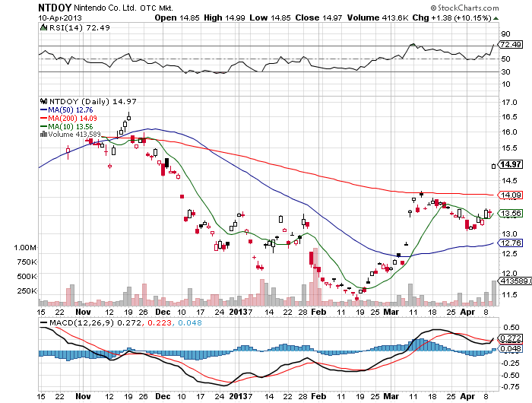The image size is (532, 403).
Task: Click the volume bars icon in legend
Action: 43,134
